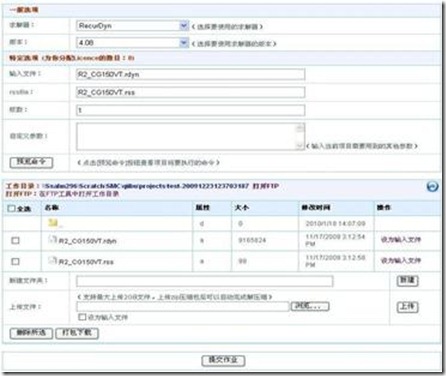This screenshot has height=376, width=446.
Task: Click the 名称 name column header
Action: tap(52, 208)
